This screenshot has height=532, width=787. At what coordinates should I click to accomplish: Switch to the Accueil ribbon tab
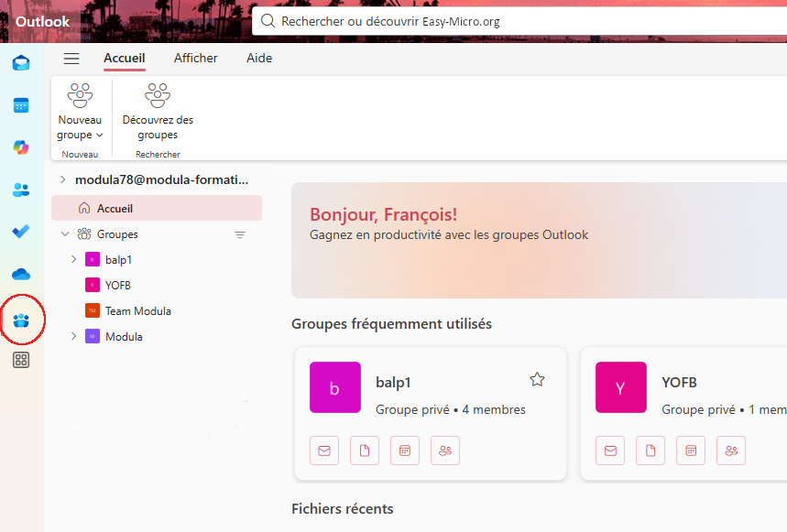tap(125, 59)
